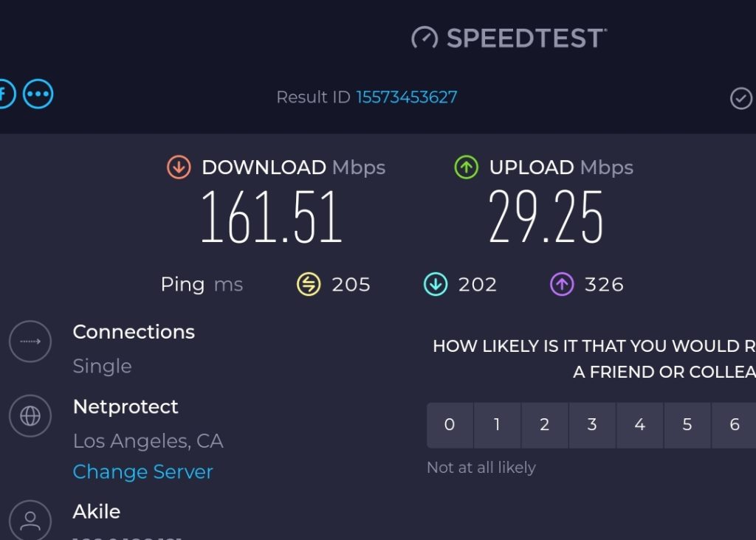The height and width of the screenshot is (540, 756).
Task: Open result ID 15573453627 link
Action: point(407,97)
